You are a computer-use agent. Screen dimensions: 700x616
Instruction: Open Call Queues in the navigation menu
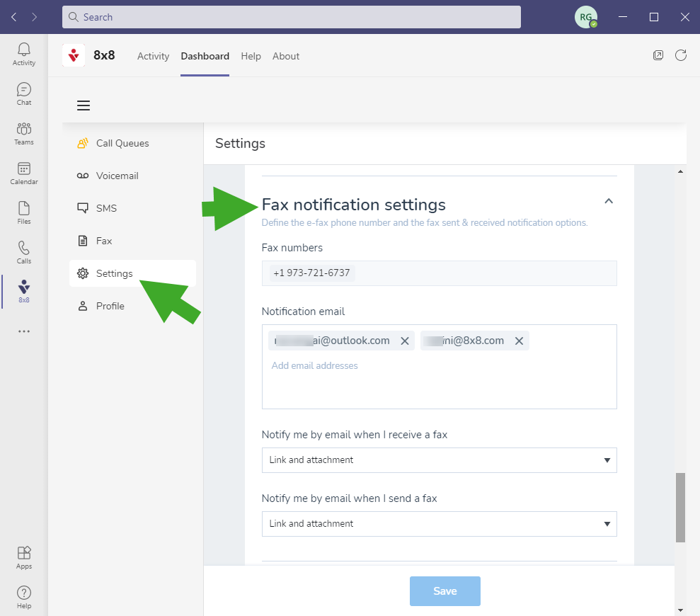click(x=122, y=143)
